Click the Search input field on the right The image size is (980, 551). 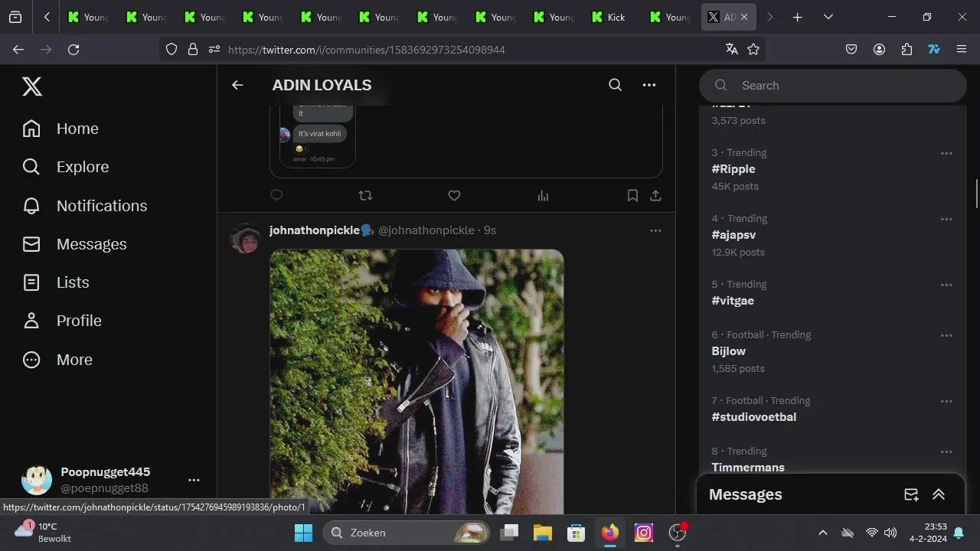coord(832,85)
